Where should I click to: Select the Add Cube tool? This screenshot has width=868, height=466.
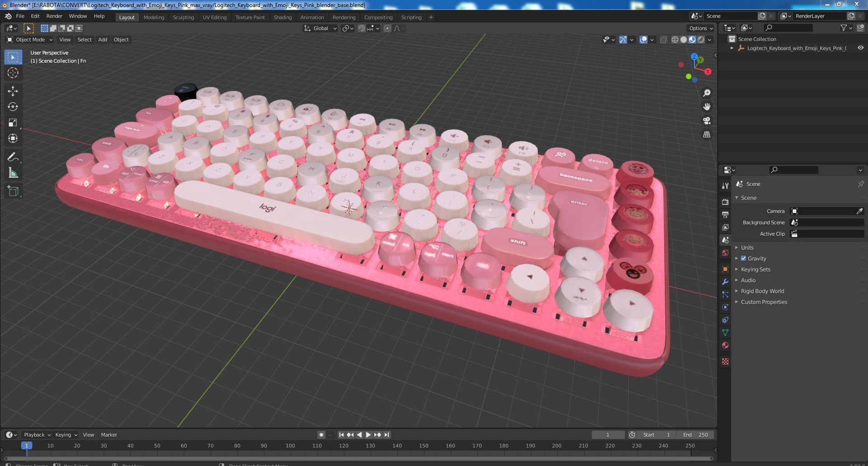point(13,191)
